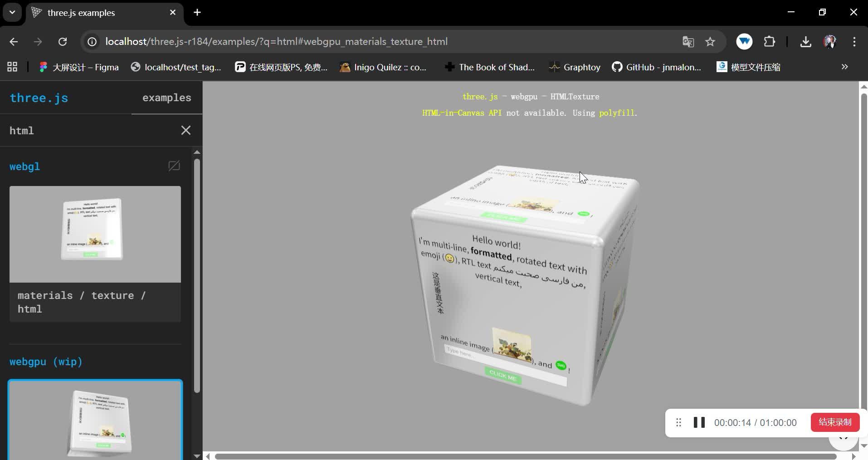This screenshot has height=460, width=868.
Task: Toggle the preview thumbnails icon beside webgl
Action: click(x=174, y=166)
